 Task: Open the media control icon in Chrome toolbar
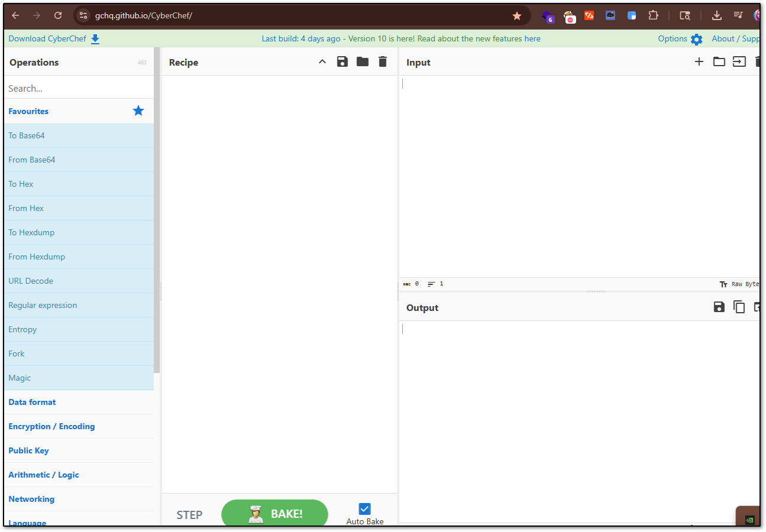[x=738, y=15]
